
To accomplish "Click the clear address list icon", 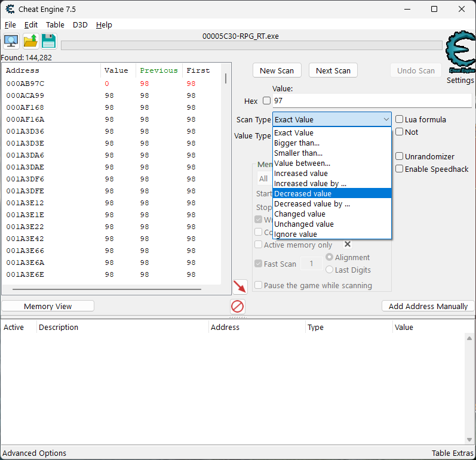I will click(x=237, y=306).
